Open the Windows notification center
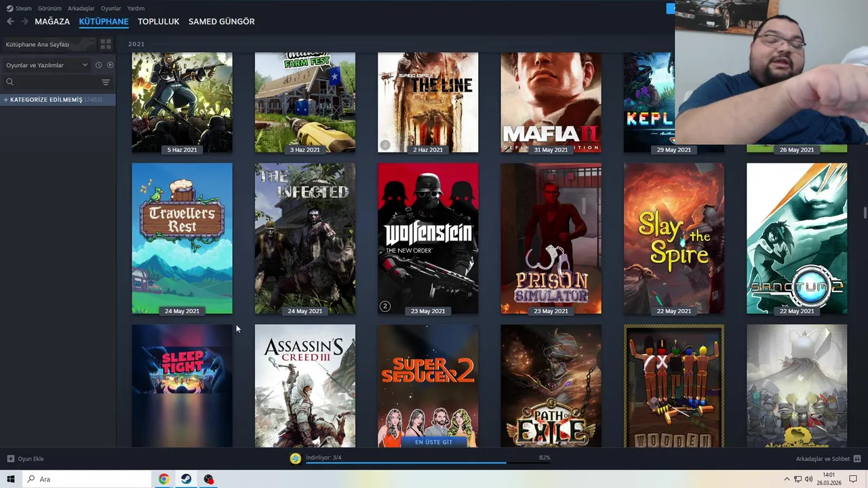The image size is (868, 488). [x=853, y=479]
